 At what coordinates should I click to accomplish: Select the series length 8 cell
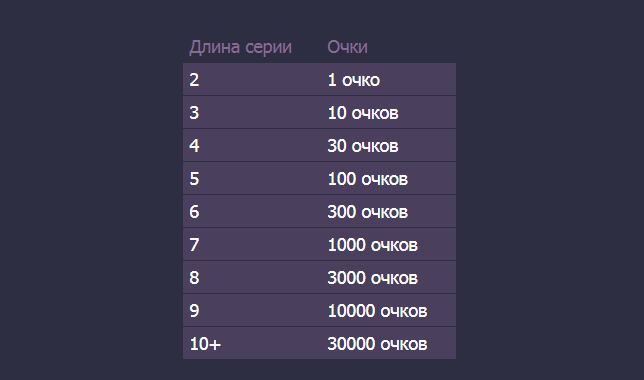[252, 277]
